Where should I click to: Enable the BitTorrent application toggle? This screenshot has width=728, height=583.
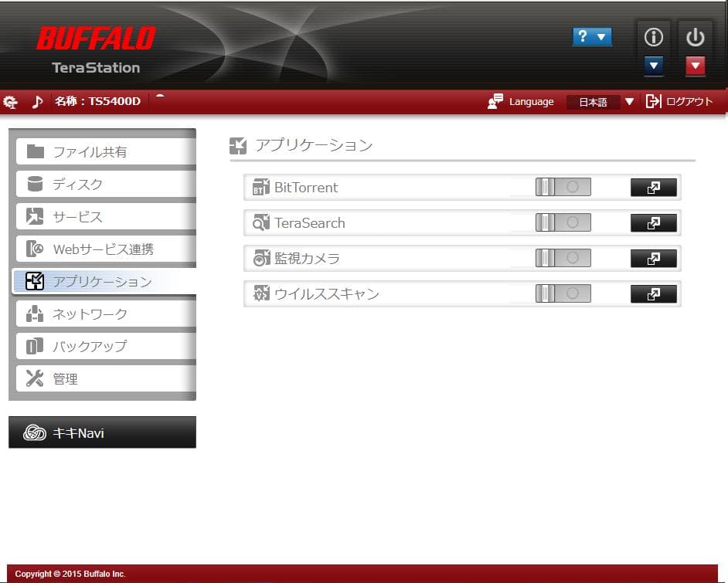click(563, 187)
